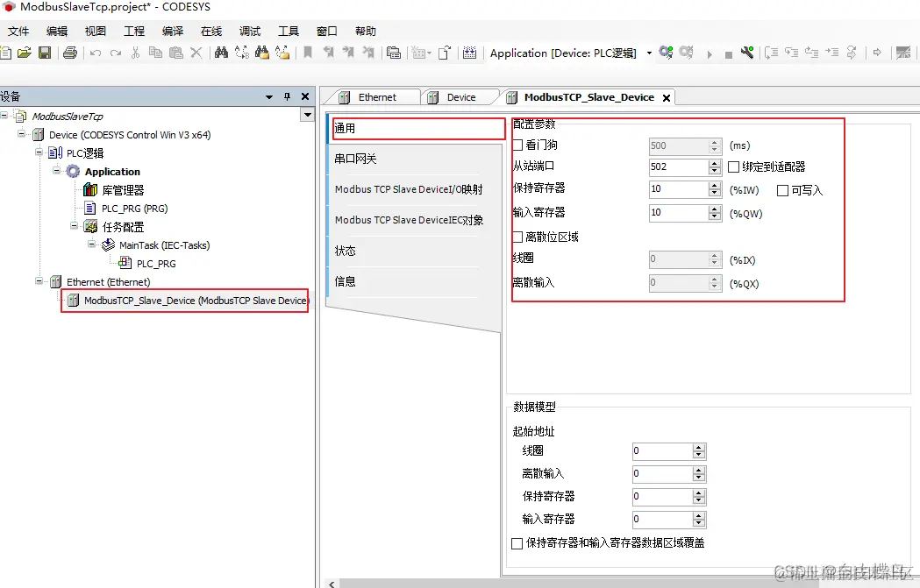This screenshot has height=588, width=920.
Task: Collapse the Ethernet (Ethernet) tree node
Action: click(39, 280)
